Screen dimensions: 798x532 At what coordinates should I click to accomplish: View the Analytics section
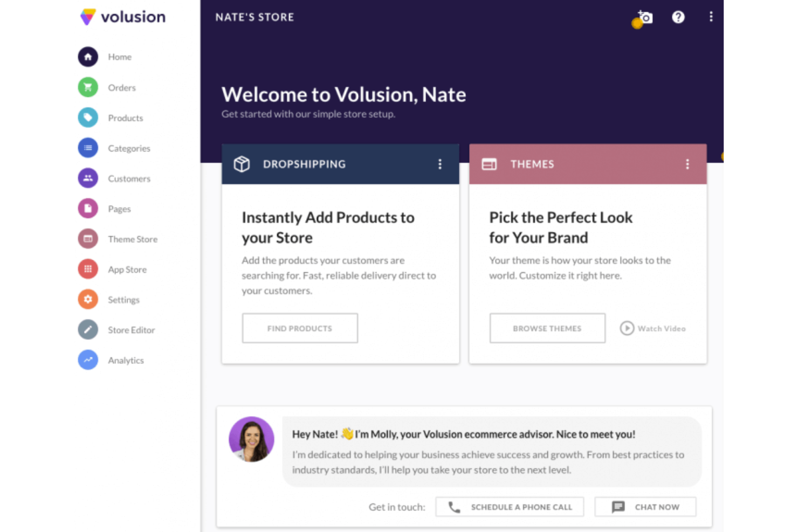click(x=126, y=360)
